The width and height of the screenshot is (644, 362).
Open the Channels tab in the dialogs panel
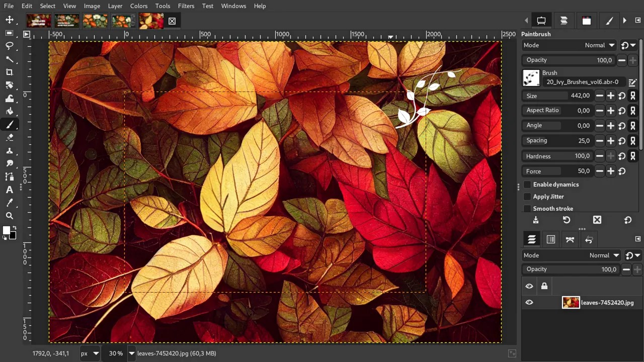[551, 239]
